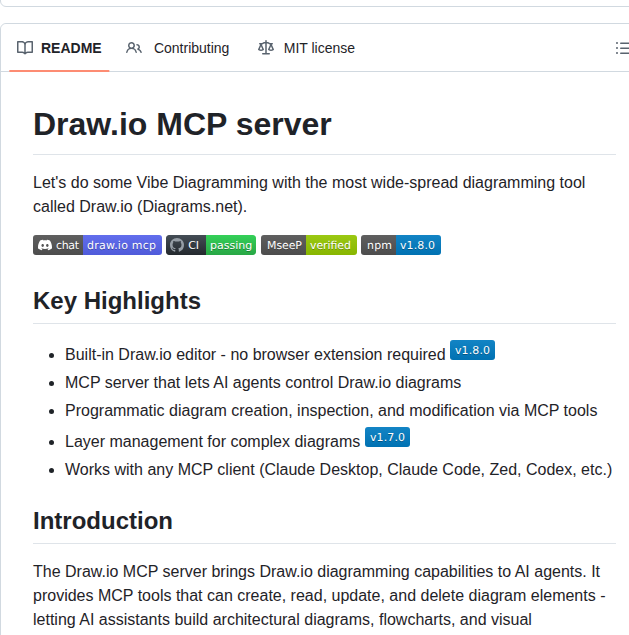Click the 'Built-in Draw.io editor' bullet text
The width and height of the screenshot is (629, 635).
tap(255, 354)
